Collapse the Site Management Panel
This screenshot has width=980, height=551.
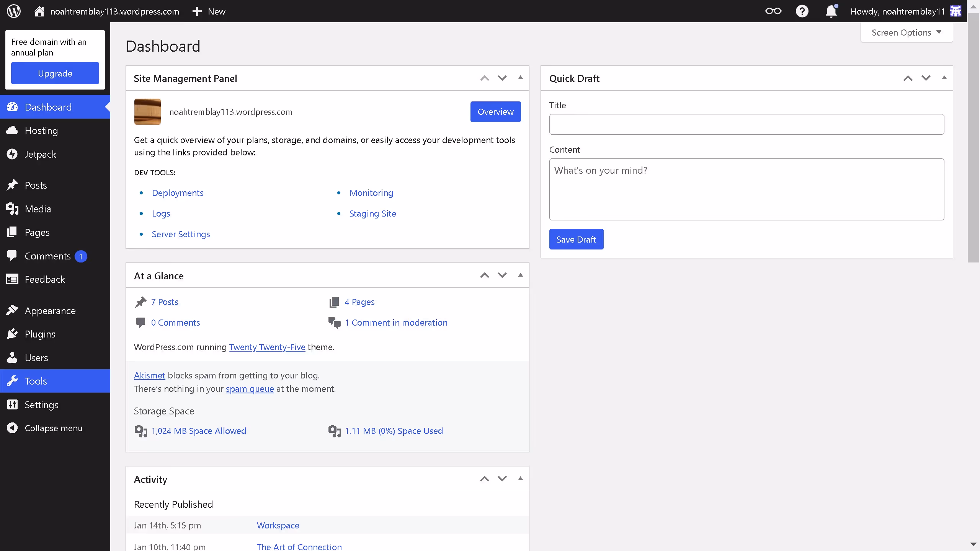(x=520, y=78)
